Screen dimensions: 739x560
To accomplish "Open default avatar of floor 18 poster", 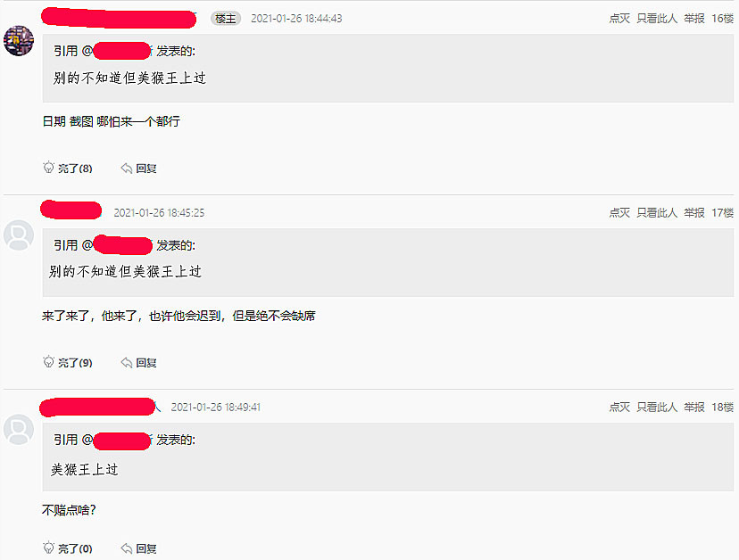I will pyautogui.click(x=19, y=430).
